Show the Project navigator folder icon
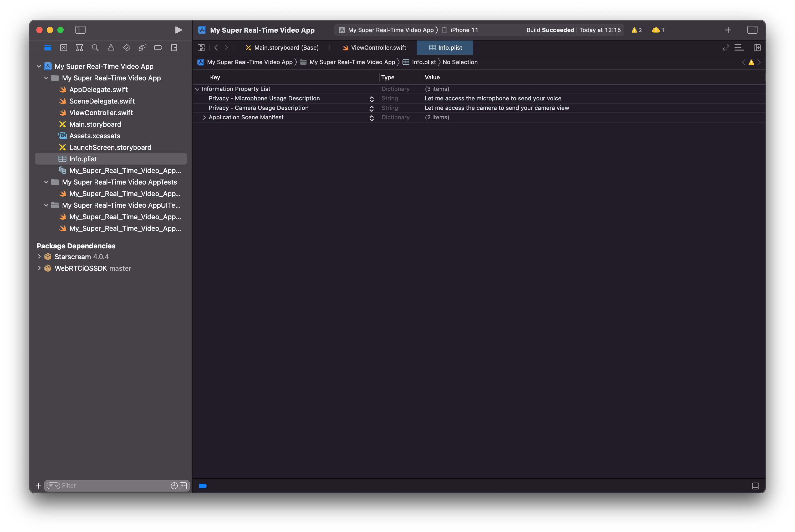795x532 pixels. [48, 48]
